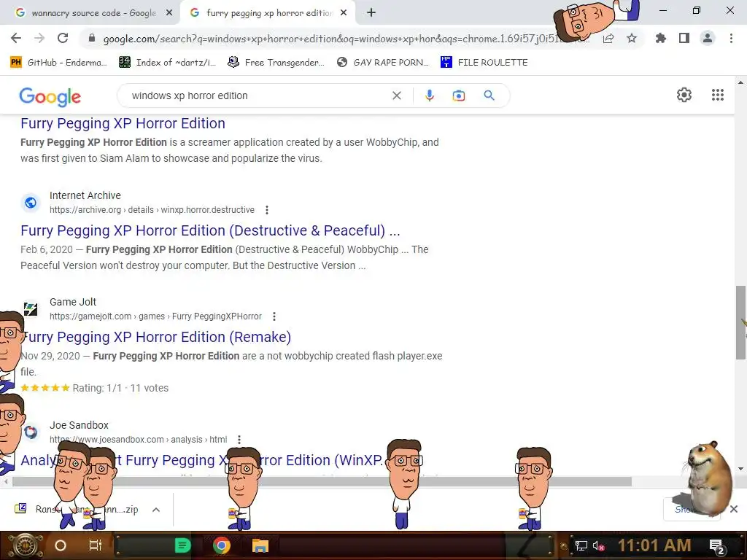Go back to the previous page
747x560 pixels.
pyautogui.click(x=16, y=38)
